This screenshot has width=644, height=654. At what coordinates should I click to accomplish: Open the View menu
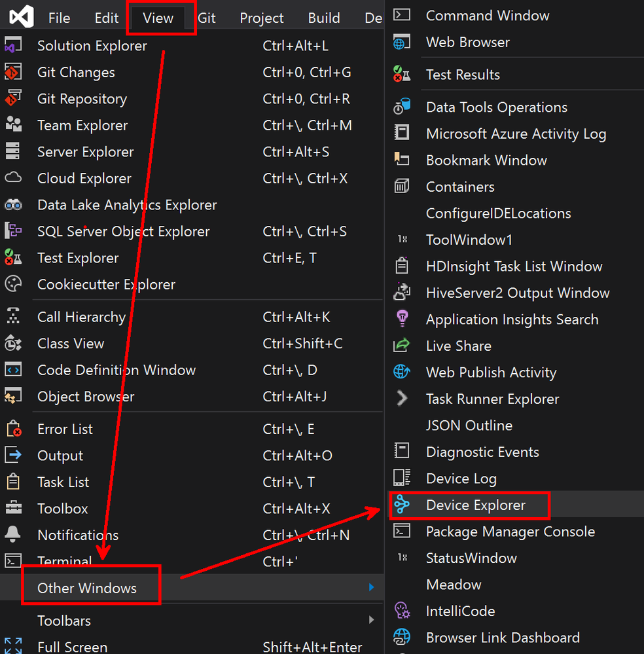pos(158,18)
